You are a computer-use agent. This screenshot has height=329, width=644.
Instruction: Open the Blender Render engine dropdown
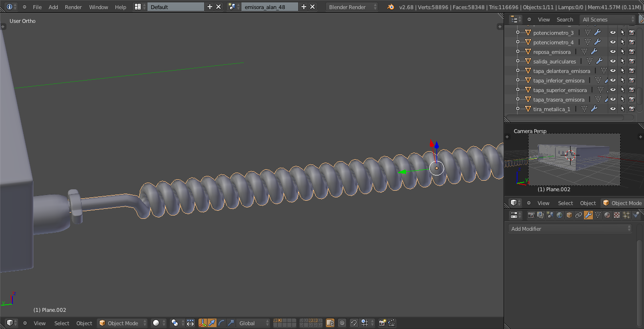pyautogui.click(x=352, y=7)
